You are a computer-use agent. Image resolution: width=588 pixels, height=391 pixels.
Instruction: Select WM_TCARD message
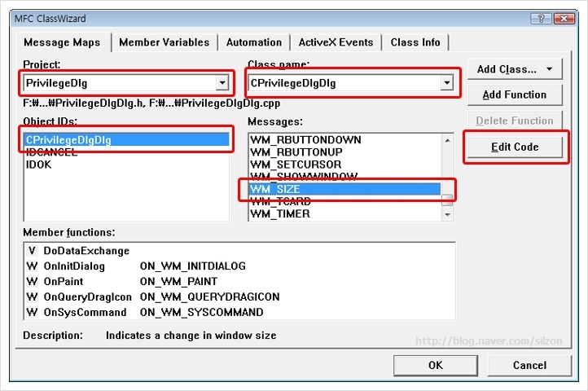click(x=345, y=201)
